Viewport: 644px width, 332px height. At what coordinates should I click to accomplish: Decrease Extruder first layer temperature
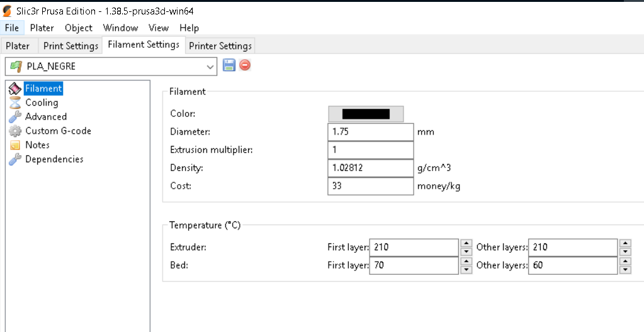(466, 252)
